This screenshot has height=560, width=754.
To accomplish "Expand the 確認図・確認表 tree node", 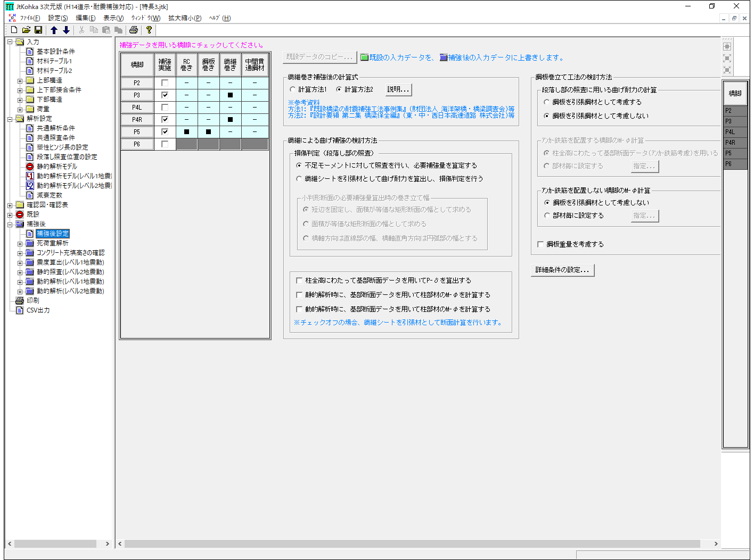I will click(x=10, y=205).
